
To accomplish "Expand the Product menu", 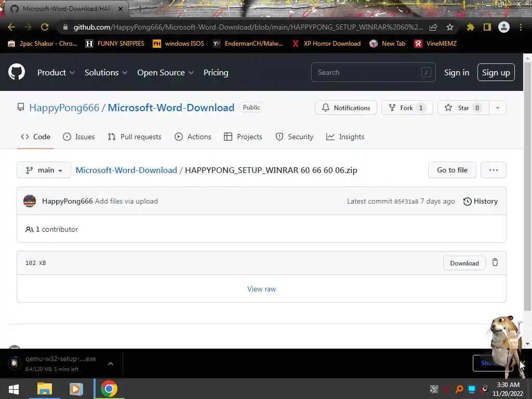I will (x=56, y=72).
